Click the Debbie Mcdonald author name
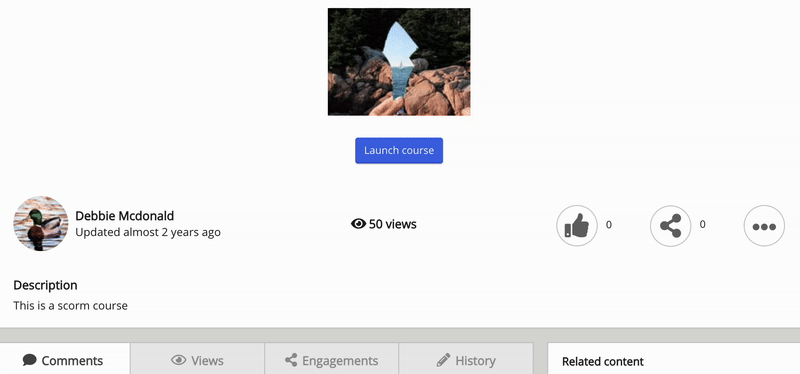Image resolution: width=800 pixels, height=374 pixels. tap(124, 216)
